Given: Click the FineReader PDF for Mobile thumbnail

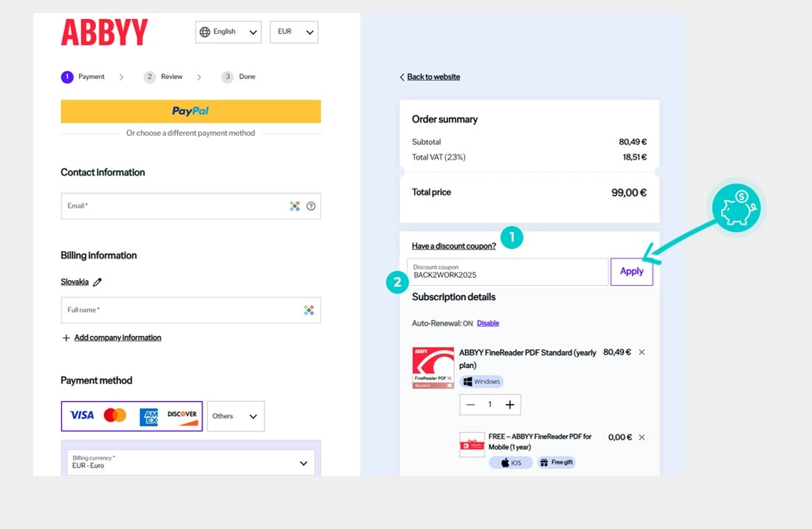Looking at the screenshot, I should pos(472,445).
